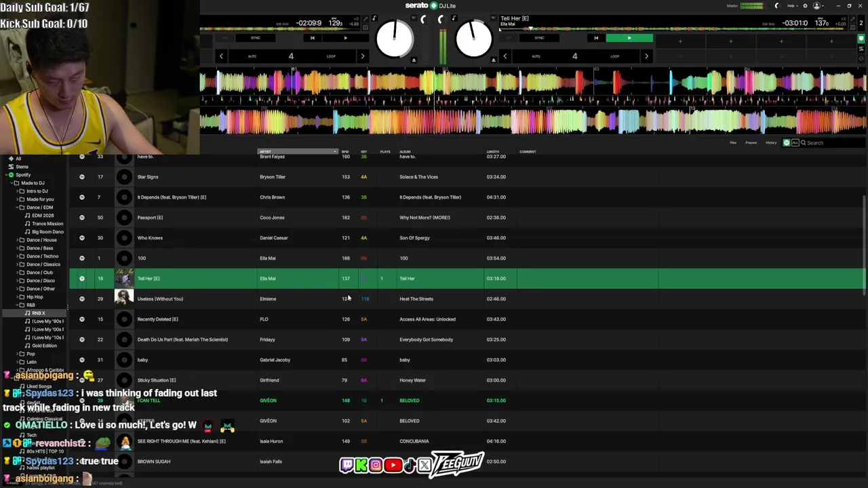The width and height of the screenshot is (868, 488).
Task: Click the YouTube icon in stream overlay
Action: coord(393,465)
